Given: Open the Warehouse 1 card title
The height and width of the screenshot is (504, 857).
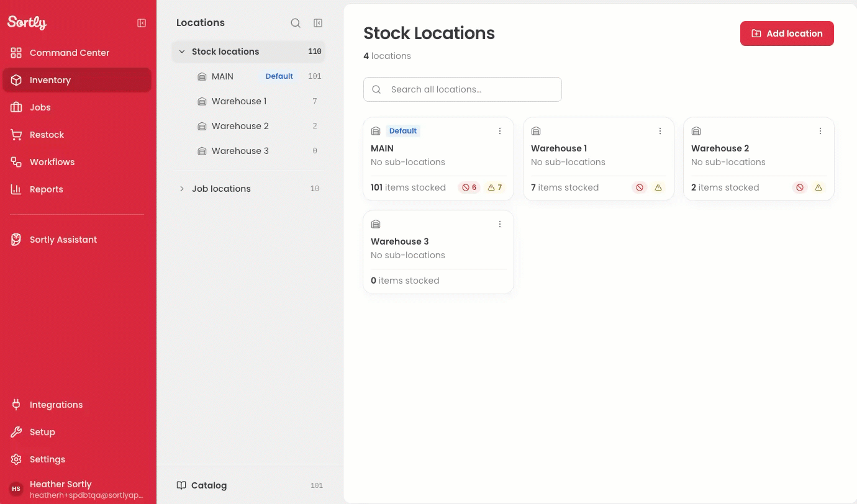Looking at the screenshot, I should (559, 148).
